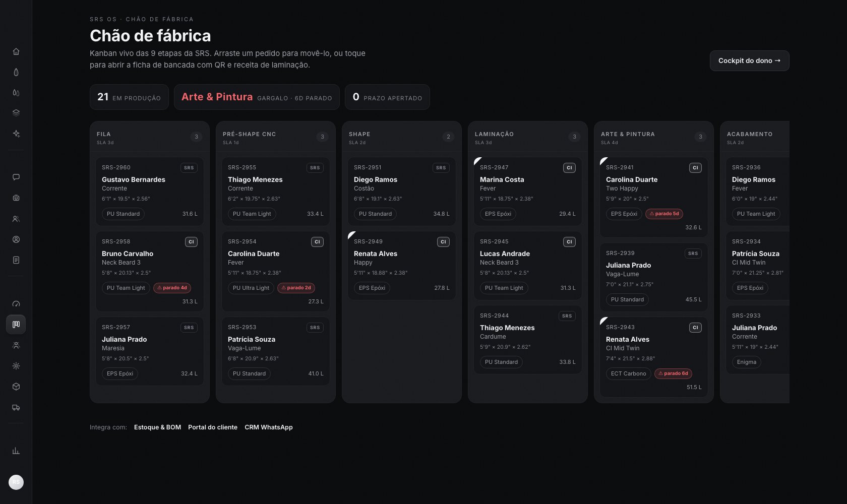Click the 3D box inventory sidebar icon

point(16,387)
